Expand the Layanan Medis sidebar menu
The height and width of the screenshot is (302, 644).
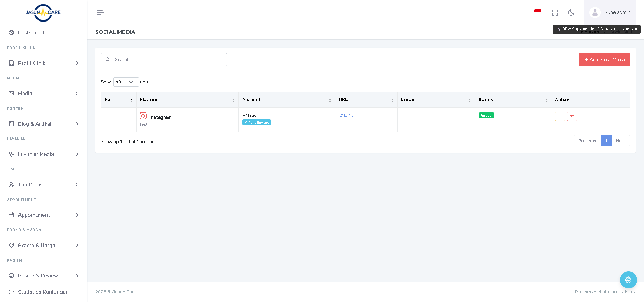(x=43, y=154)
